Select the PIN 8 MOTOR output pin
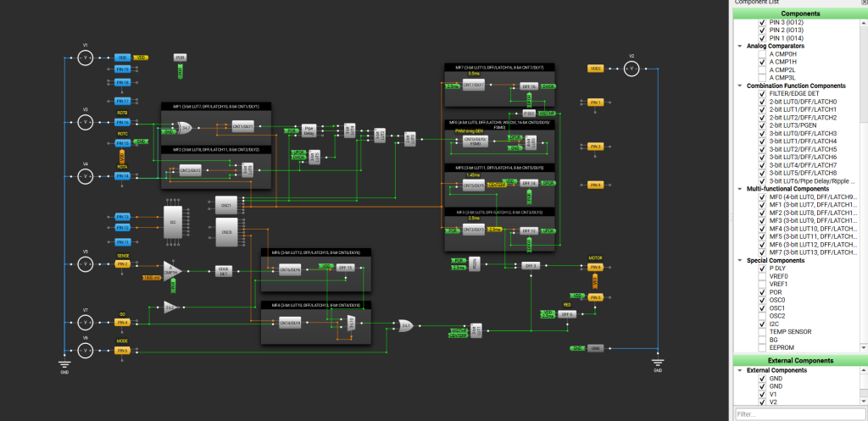868x421 pixels. (595, 267)
